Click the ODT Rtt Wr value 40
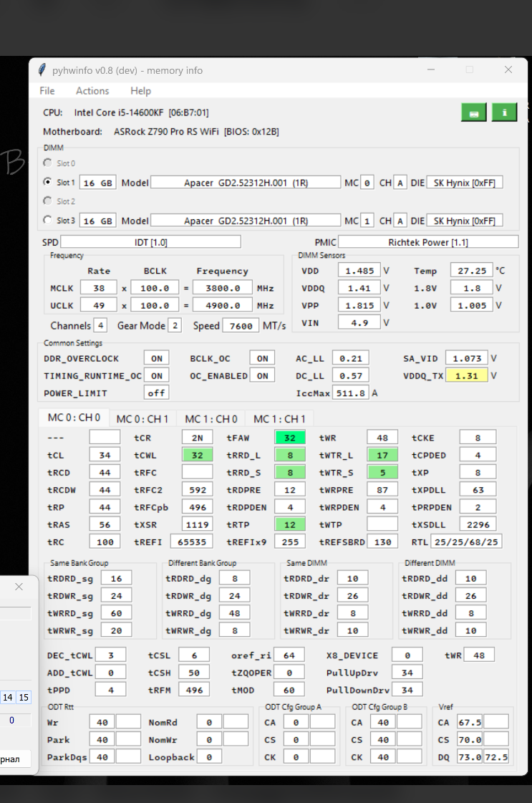 102,723
